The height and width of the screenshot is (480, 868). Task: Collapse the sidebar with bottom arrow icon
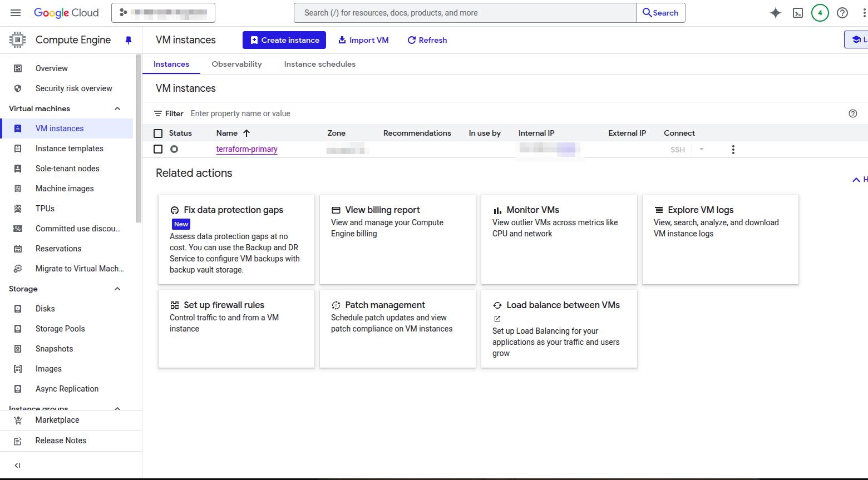[x=17, y=466]
